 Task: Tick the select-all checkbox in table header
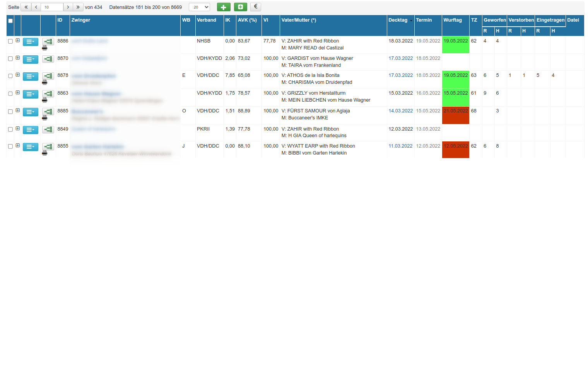tap(10, 21)
